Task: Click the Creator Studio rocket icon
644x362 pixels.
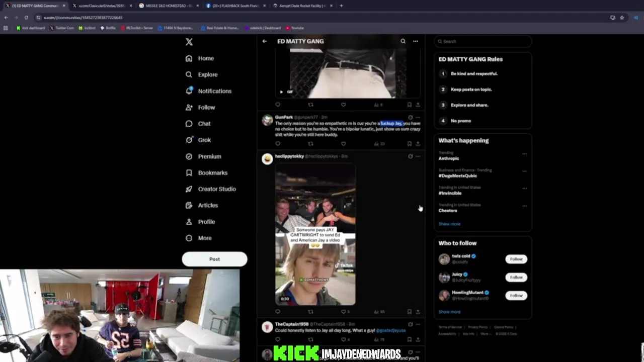Action: (x=189, y=189)
